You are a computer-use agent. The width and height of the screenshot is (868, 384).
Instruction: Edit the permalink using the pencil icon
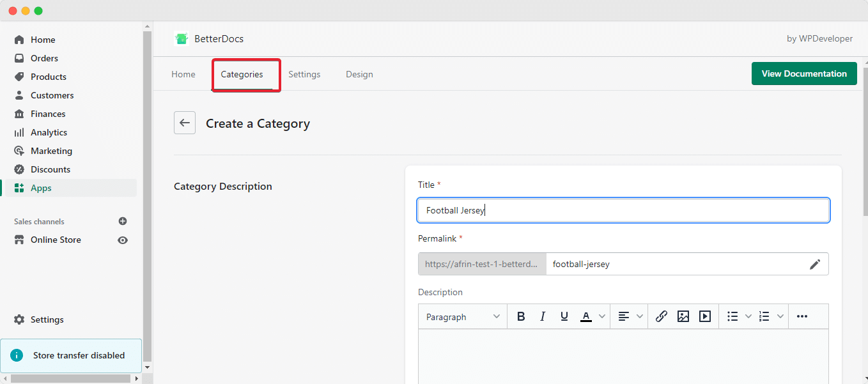(815, 264)
